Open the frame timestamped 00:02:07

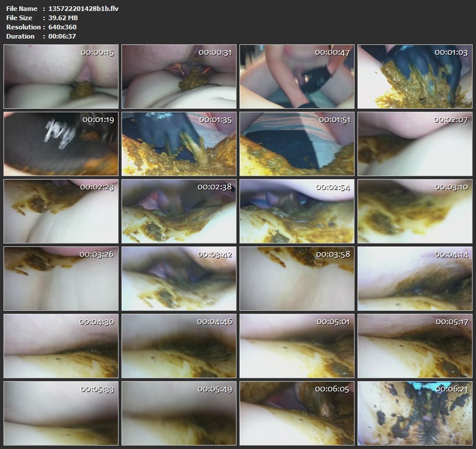pyautogui.click(x=414, y=144)
